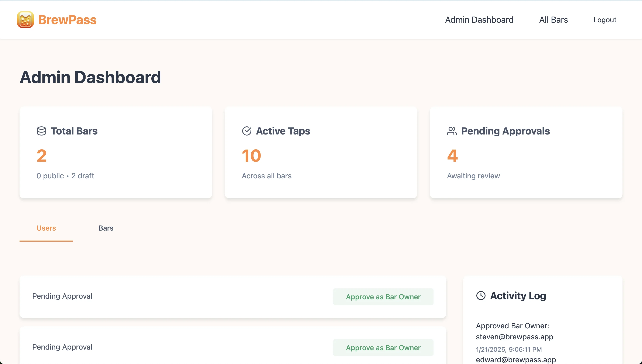Click the people icon beside Pending Approvals

[x=452, y=131]
